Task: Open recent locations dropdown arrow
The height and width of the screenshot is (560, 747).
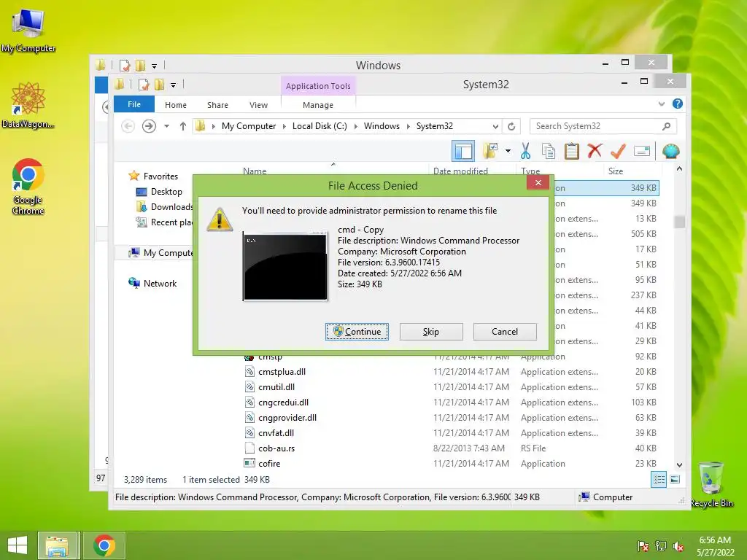Action: pyautogui.click(x=166, y=126)
